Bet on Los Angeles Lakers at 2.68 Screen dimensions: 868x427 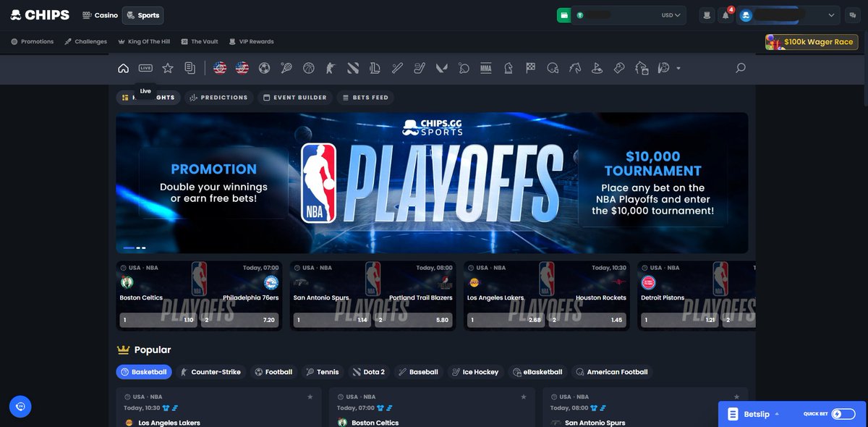(x=504, y=319)
